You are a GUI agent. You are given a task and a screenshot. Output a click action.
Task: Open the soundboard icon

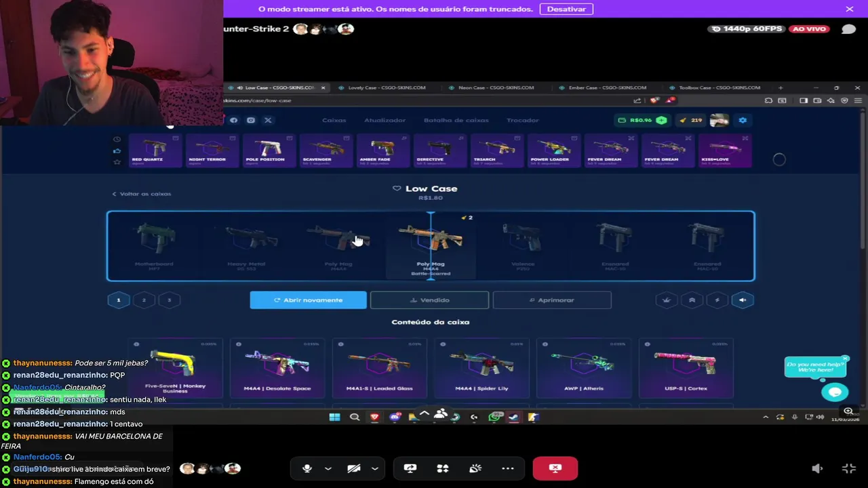(x=475, y=468)
